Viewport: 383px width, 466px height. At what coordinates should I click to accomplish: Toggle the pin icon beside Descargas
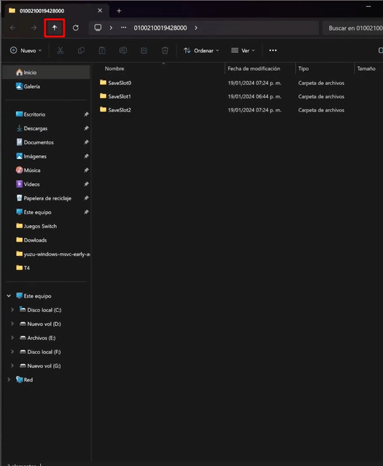tap(86, 128)
